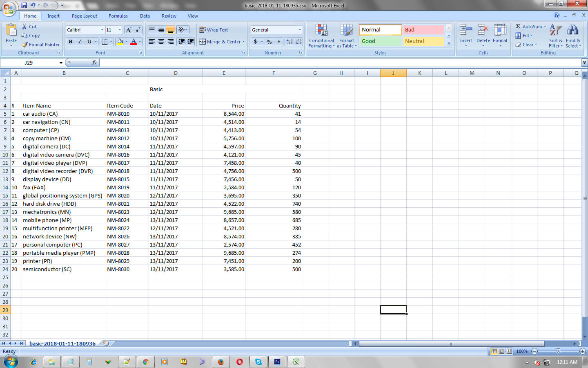
Task: Apply percent style
Action: (x=269, y=42)
